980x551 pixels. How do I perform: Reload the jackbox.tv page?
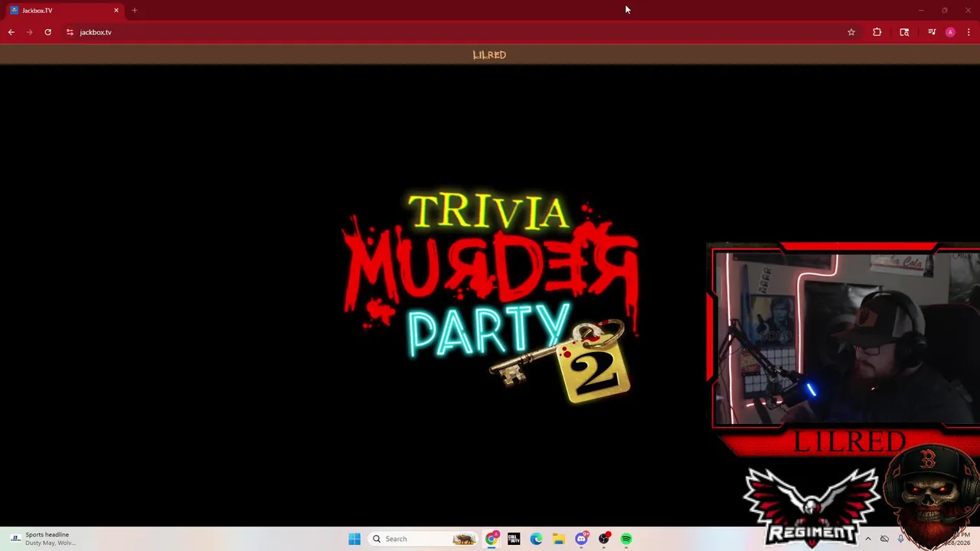[x=47, y=32]
